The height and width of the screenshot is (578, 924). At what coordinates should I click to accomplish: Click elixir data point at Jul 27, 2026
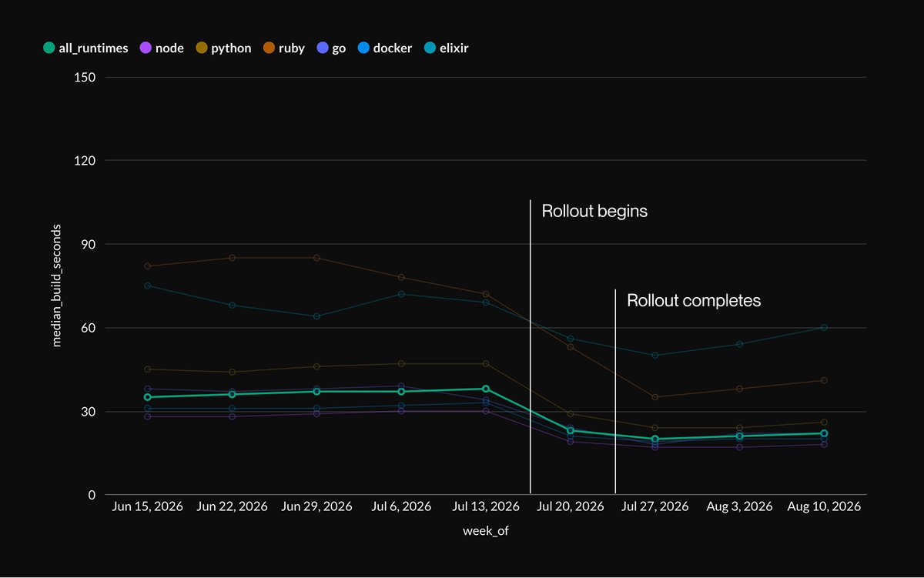click(x=654, y=356)
